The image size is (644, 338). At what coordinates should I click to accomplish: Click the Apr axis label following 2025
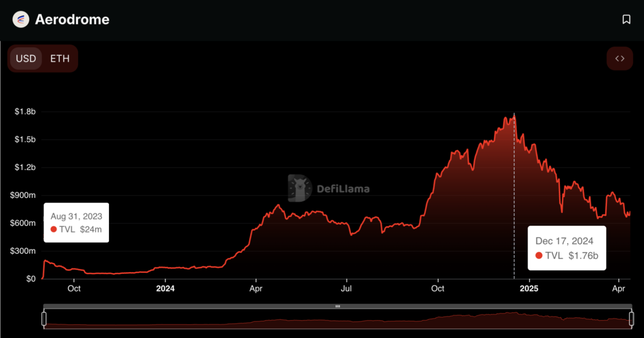tap(620, 289)
